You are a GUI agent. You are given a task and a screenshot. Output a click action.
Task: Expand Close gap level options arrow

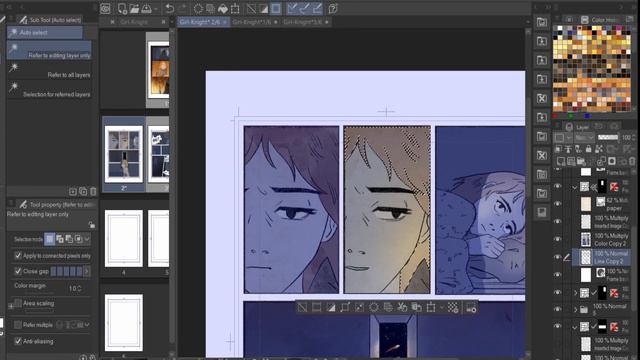tap(87, 271)
